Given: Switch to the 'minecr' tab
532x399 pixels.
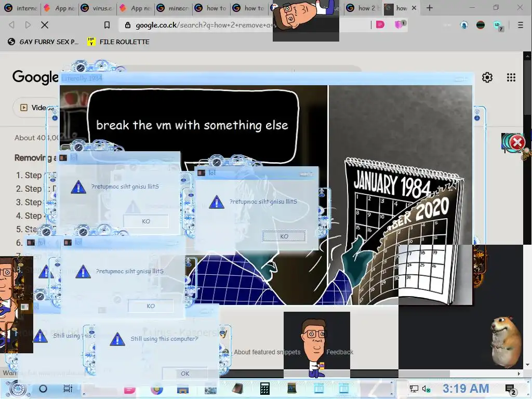Looking at the screenshot, I should (x=173, y=8).
